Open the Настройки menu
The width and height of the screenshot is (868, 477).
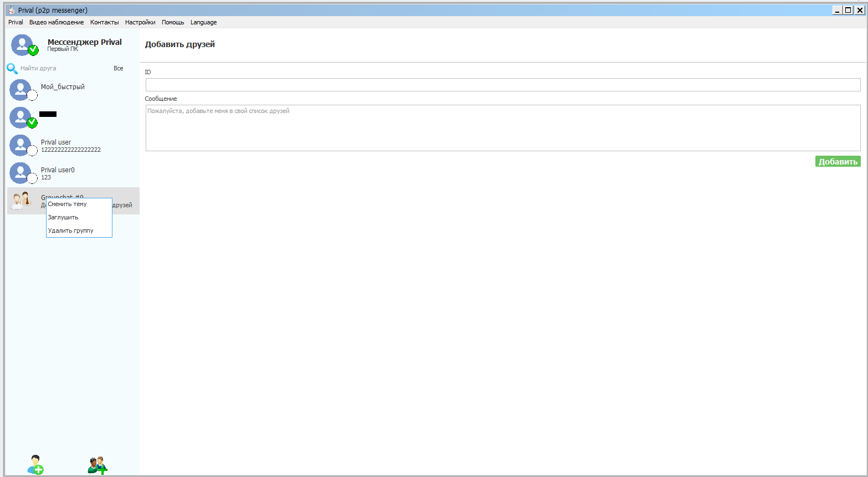tap(140, 23)
